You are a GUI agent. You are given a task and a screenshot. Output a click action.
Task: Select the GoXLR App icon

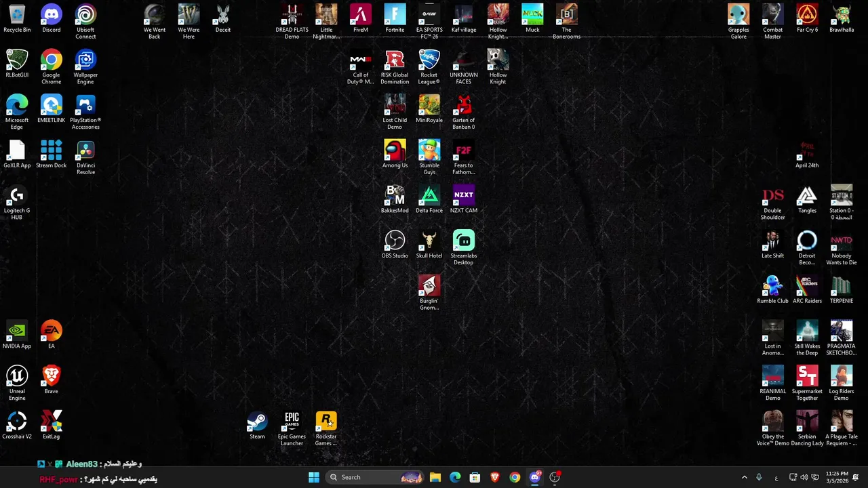17,155
